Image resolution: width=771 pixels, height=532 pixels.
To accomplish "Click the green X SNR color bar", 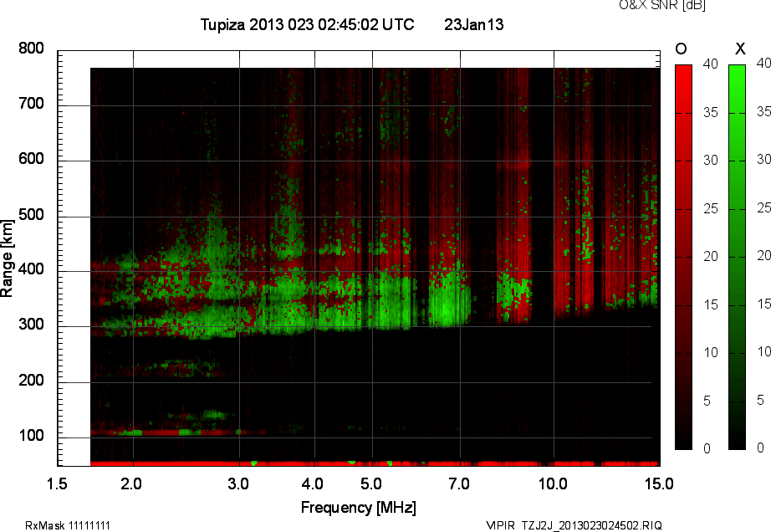I will click(x=737, y=257).
